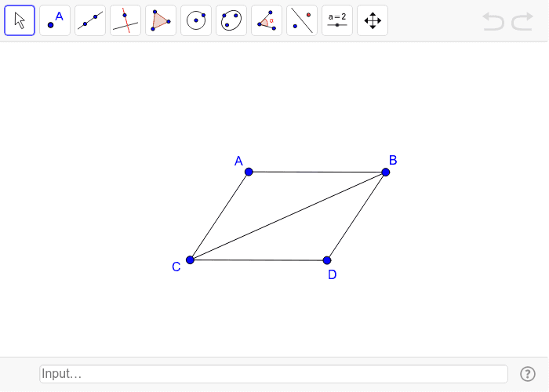This screenshot has width=549, height=392.
Task: Focus the Input bar field
Action: (x=274, y=374)
